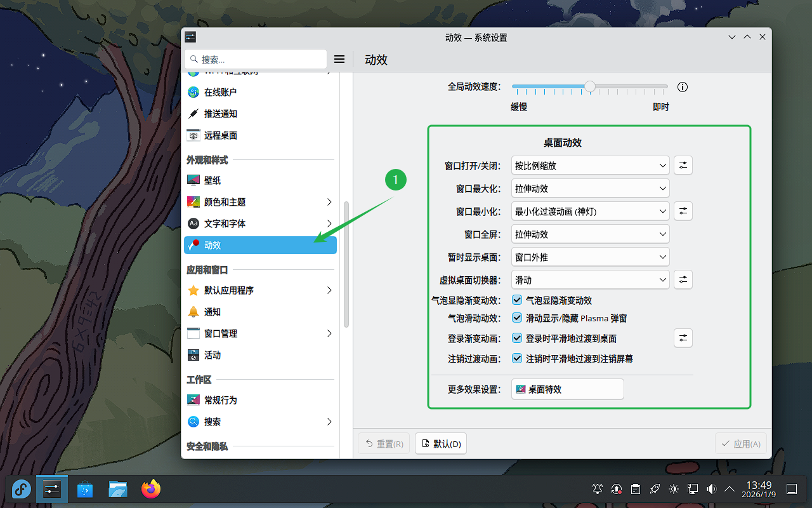Open the volume icon in system tray
Screen dimensions: 812x508
tap(711, 489)
